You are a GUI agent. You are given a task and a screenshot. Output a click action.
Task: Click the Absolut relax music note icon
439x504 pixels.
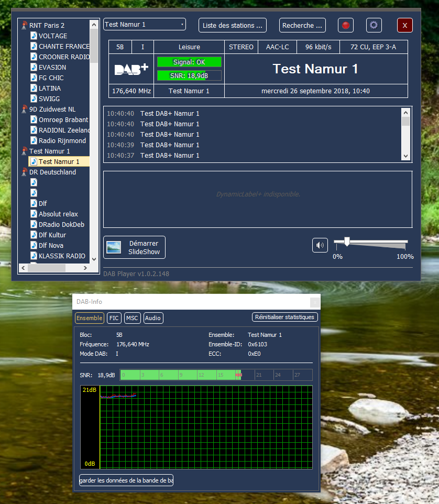(x=34, y=214)
